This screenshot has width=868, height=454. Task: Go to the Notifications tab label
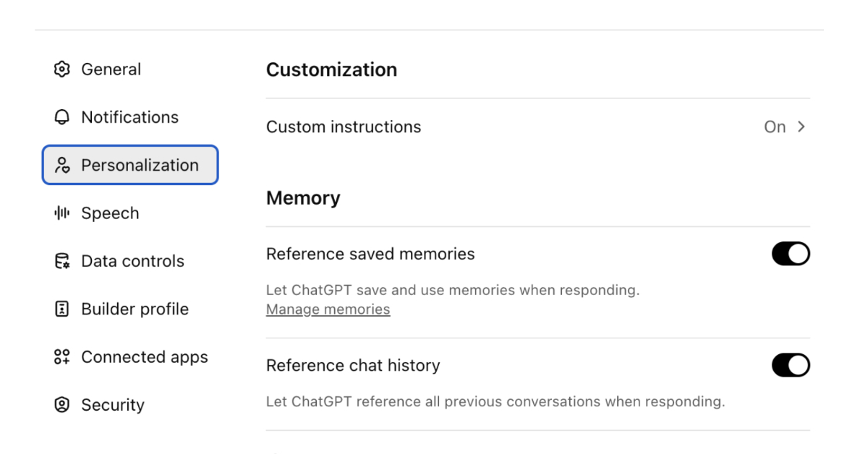coord(129,117)
